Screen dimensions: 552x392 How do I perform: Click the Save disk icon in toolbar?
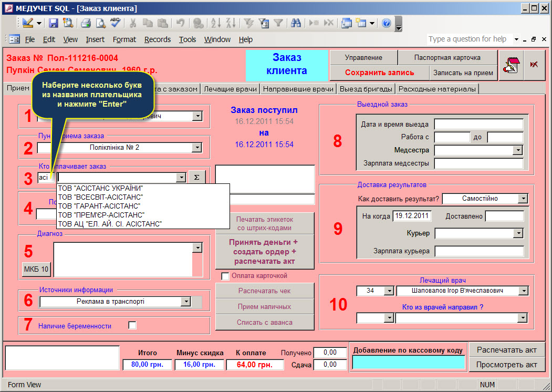pyautogui.click(x=54, y=23)
